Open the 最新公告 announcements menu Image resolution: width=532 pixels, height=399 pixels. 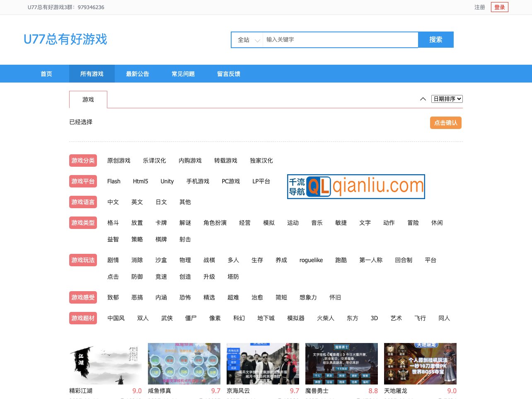pyautogui.click(x=138, y=73)
